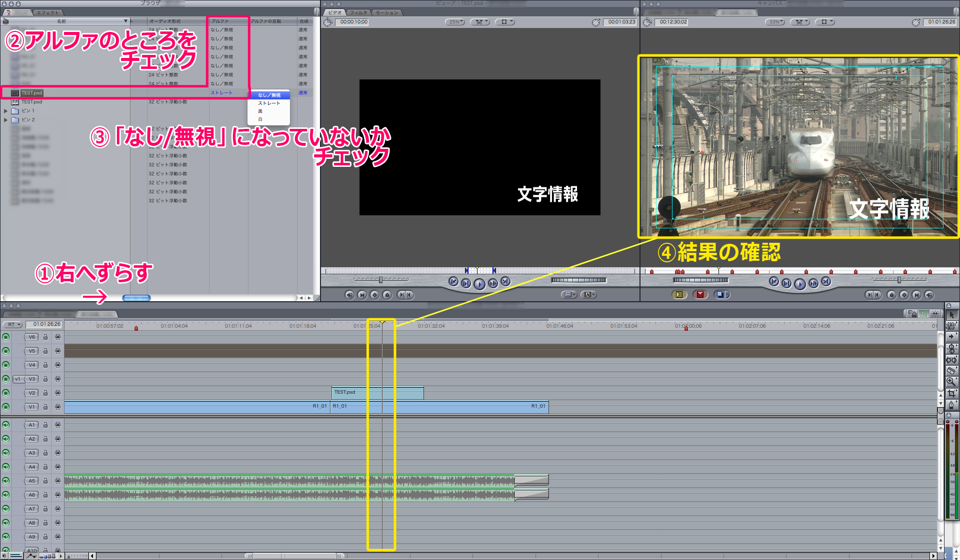Select the Razor Blade tool
The width and height of the screenshot is (960, 560).
click(950, 371)
